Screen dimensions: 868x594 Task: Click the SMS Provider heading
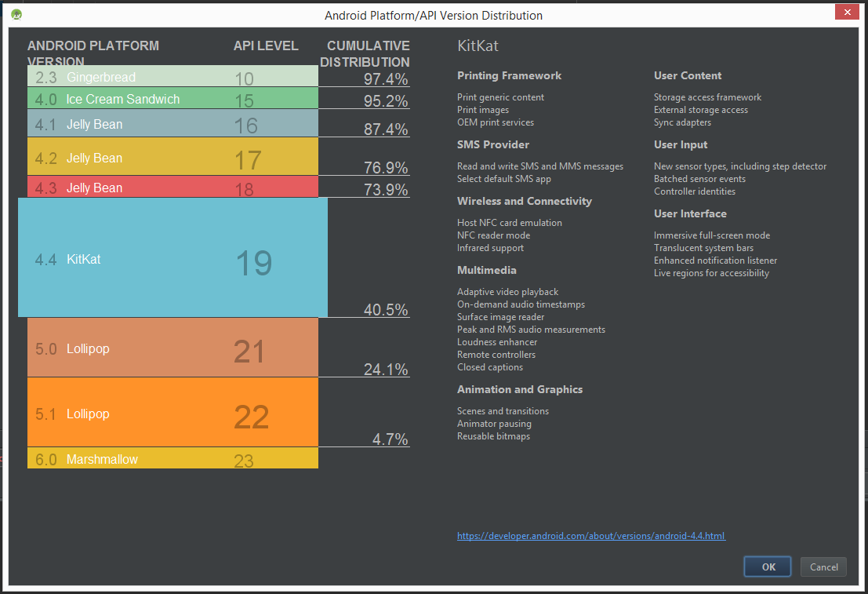(x=493, y=144)
